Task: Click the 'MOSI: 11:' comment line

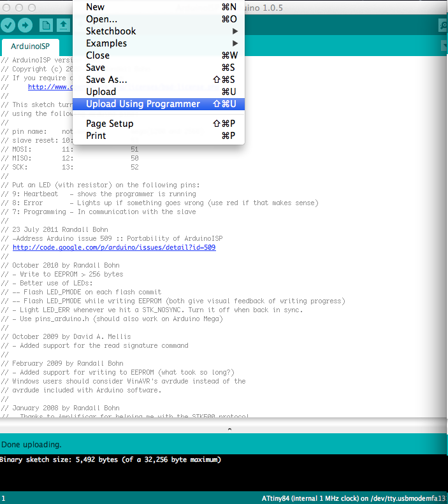Action: click(69, 149)
